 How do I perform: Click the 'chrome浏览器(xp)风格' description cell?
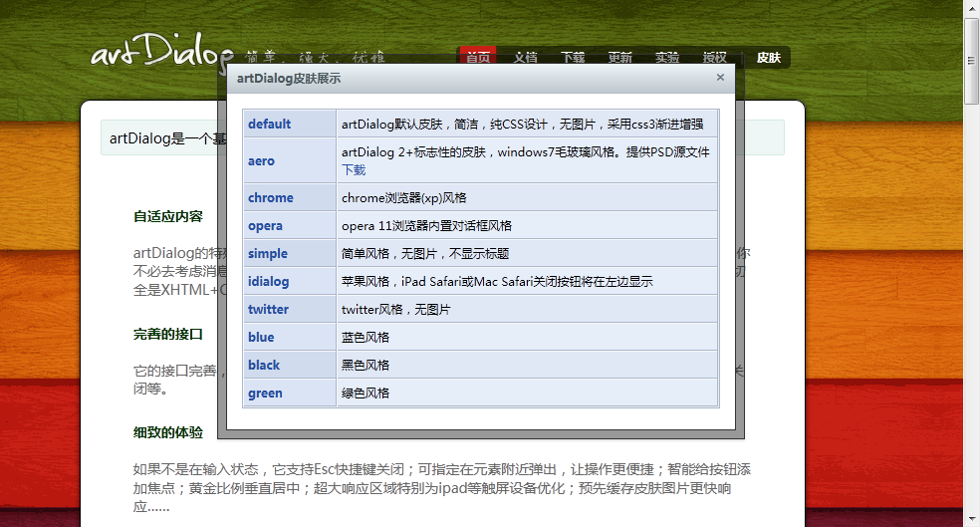click(x=528, y=197)
